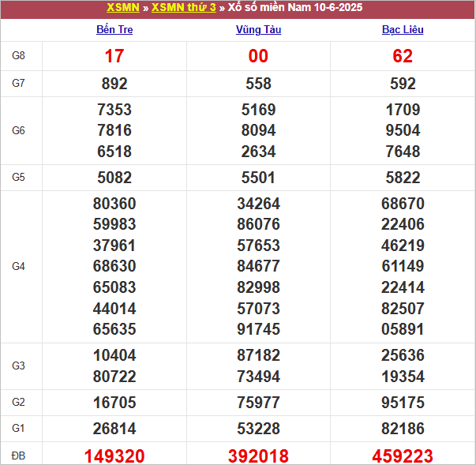The image size is (476, 465).
Task: Click the G1 number 53228
Action: tap(258, 429)
